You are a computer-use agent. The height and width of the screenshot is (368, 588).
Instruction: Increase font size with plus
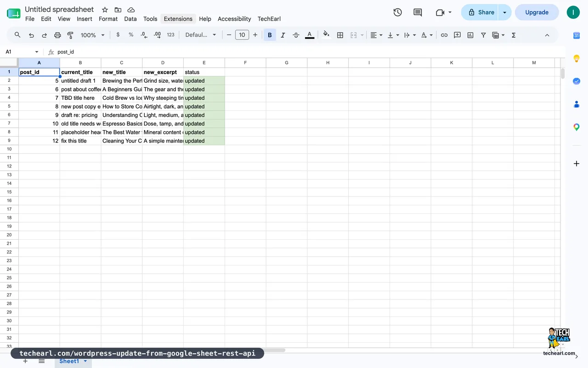click(255, 35)
